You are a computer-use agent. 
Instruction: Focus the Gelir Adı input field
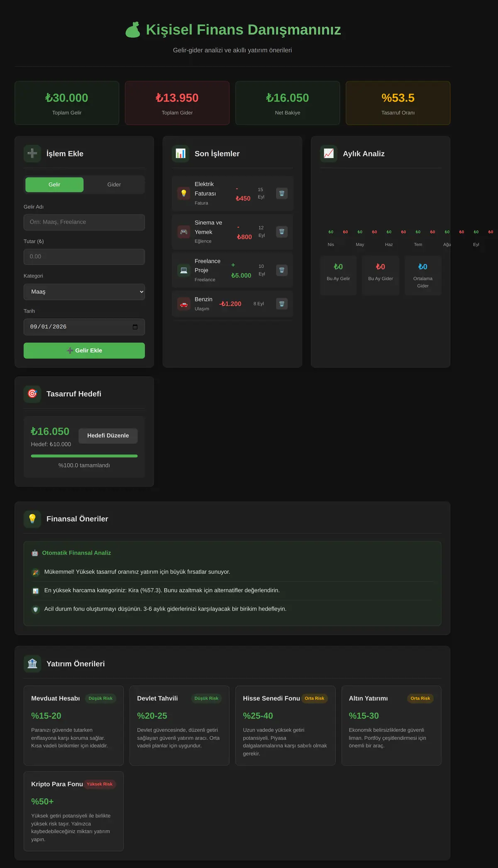click(x=84, y=222)
